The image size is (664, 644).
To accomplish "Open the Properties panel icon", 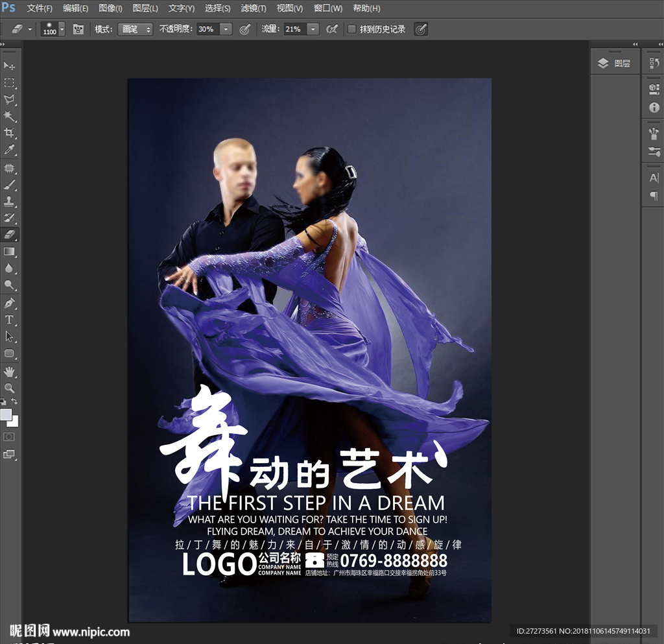I will tap(654, 89).
